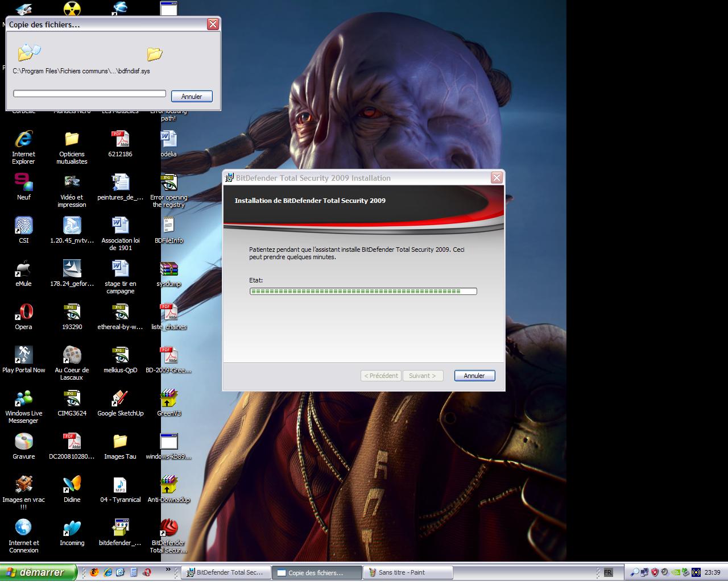
Task: Click the BitDefender installation progress bar
Action: (363, 292)
